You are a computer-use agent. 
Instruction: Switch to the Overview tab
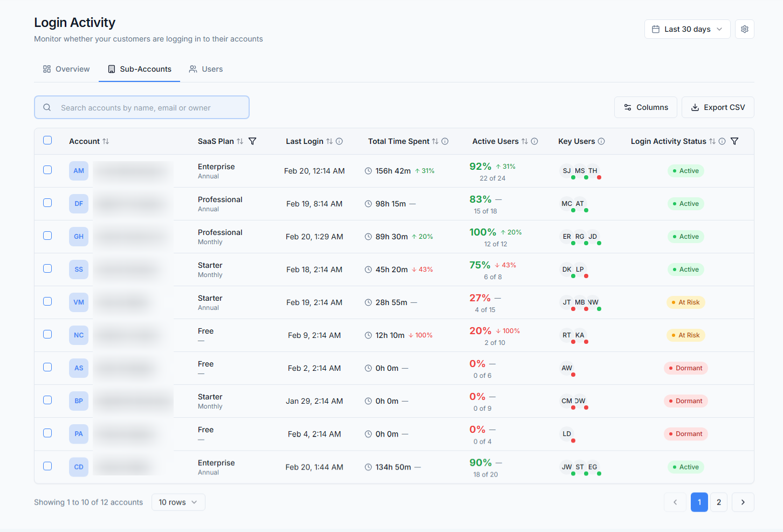tap(66, 69)
